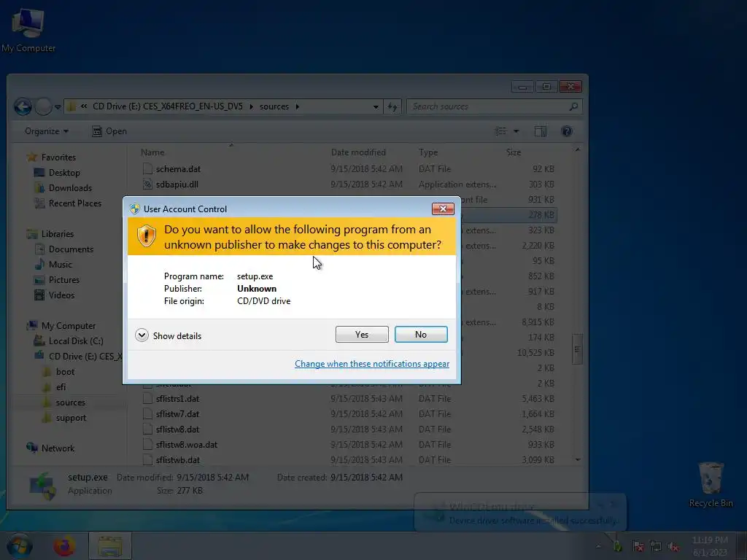
Task: Expand Show details chevron in UAC dialog
Action: [142, 335]
